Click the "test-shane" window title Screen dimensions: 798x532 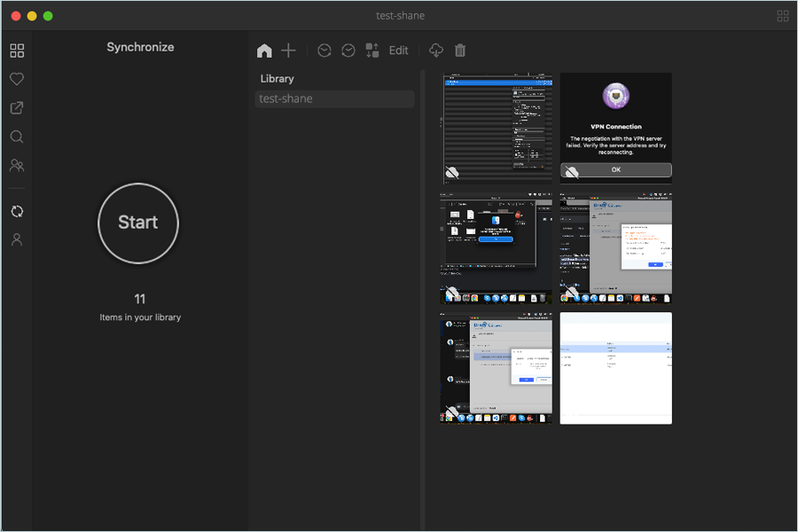pos(400,16)
